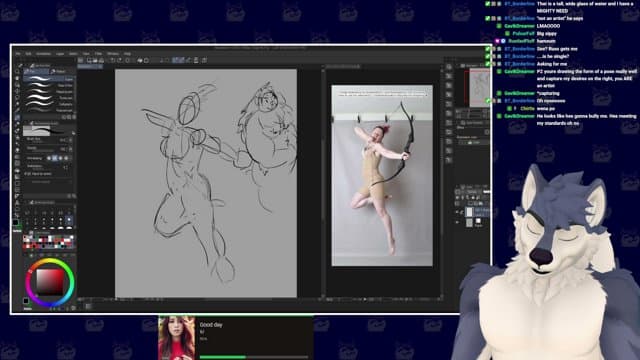Select the highlighted G-pen brush preset

[48, 79]
